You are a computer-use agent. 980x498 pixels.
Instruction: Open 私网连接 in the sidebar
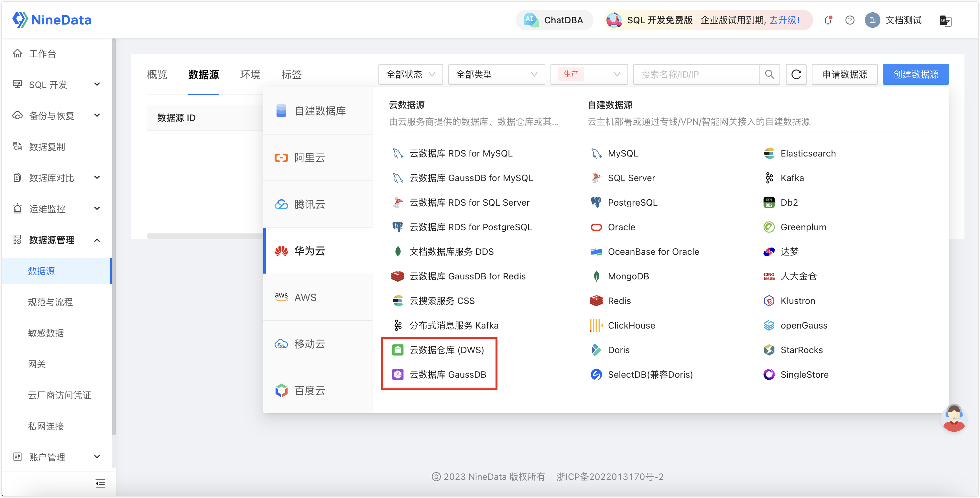tap(46, 426)
